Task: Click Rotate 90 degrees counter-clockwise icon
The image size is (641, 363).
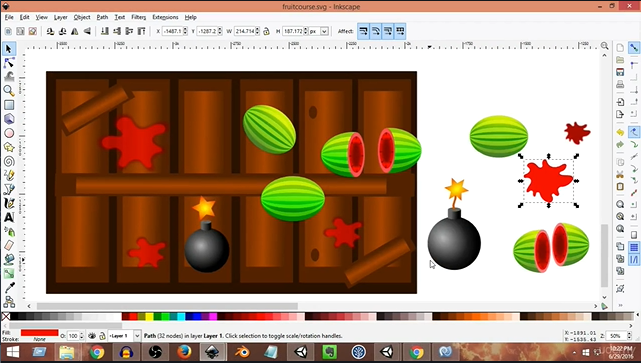Action: point(50,31)
